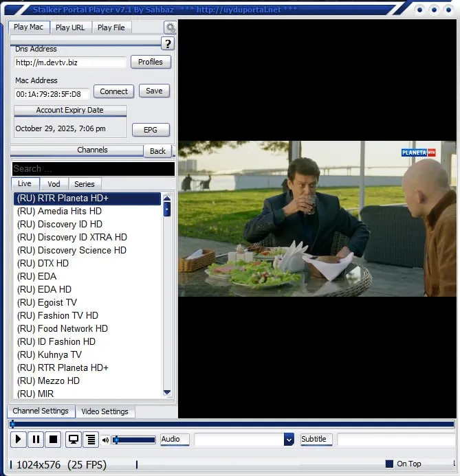Image resolution: width=460 pixels, height=476 pixels.
Task: Select (RU) Discovery Science HD channel
Action: tap(87, 251)
